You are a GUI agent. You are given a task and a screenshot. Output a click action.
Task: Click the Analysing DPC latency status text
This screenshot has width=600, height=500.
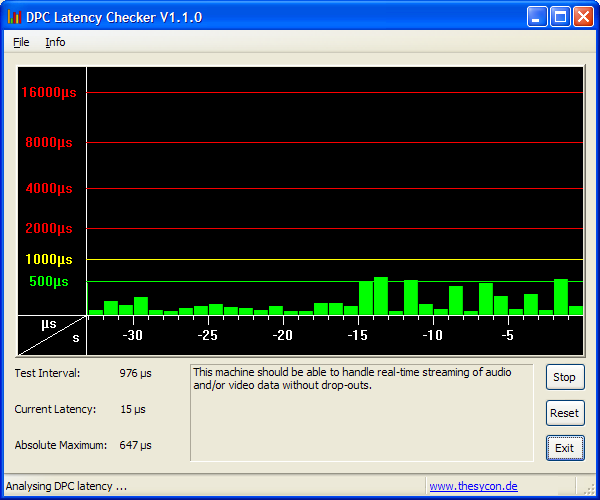click(x=66, y=486)
